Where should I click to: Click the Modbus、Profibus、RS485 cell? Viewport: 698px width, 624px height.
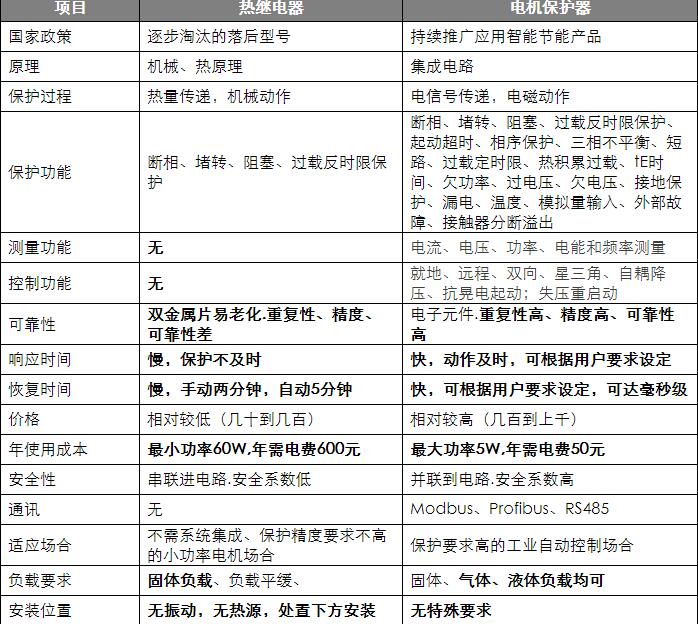tap(509, 509)
